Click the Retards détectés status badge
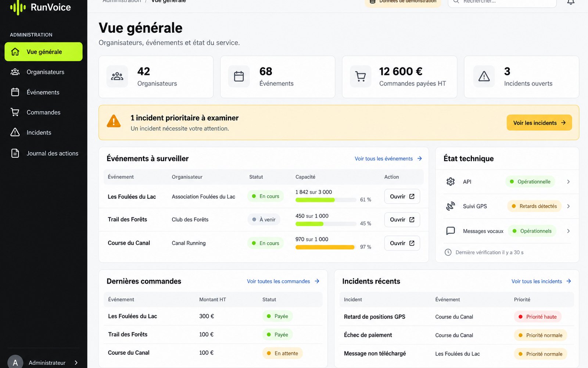Viewport: 588px width, 368px height. click(x=534, y=206)
